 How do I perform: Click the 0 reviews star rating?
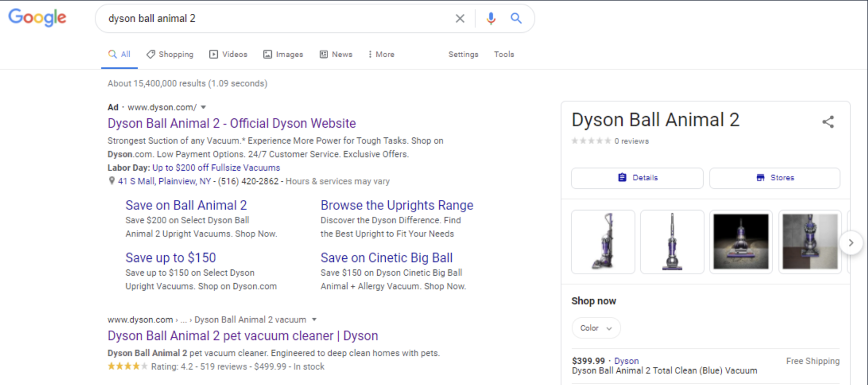pyautogui.click(x=610, y=141)
